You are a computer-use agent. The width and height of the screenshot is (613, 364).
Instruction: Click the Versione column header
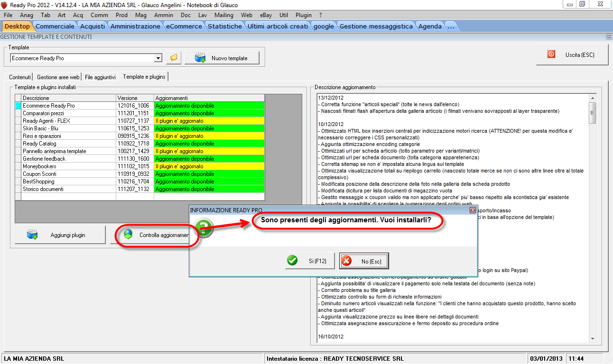point(135,98)
